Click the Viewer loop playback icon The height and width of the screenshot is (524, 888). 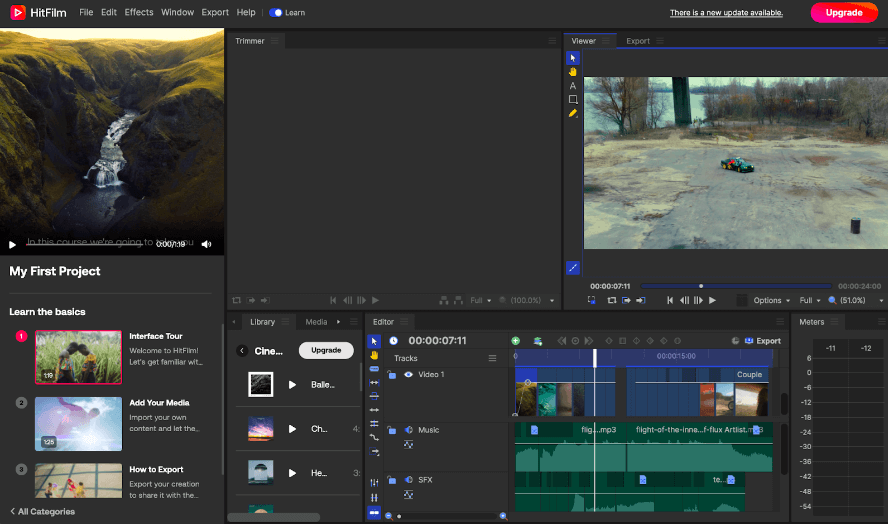[x=612, y=300]
